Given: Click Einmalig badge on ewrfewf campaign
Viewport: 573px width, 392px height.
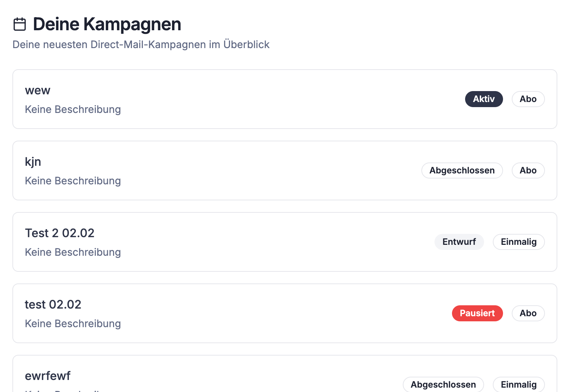Looking at the screenshot, I should pyautogui.click(x=518, y=384).
